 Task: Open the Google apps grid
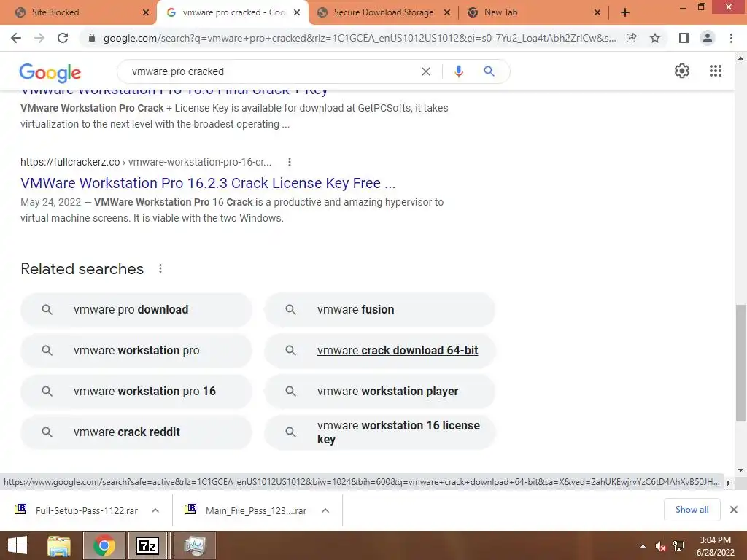click(x=716, y=71)
